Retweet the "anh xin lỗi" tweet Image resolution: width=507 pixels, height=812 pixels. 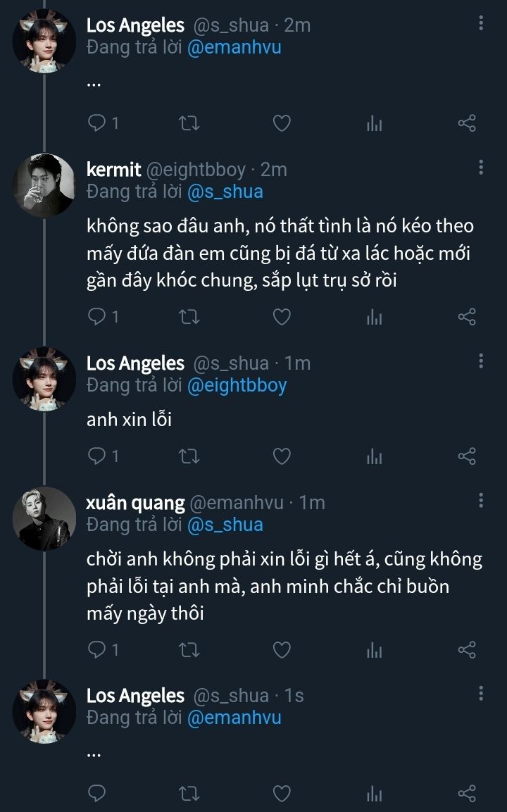point(189,456)
